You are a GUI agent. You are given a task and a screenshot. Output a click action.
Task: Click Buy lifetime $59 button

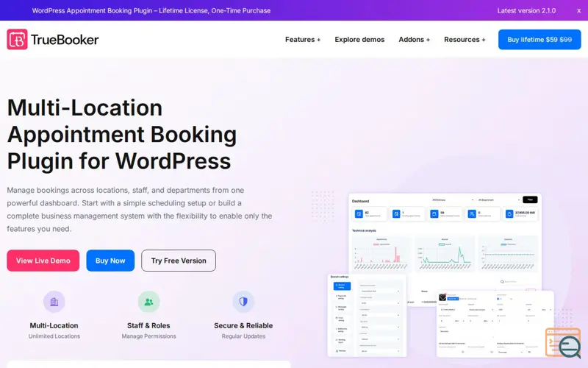(539, 40)
